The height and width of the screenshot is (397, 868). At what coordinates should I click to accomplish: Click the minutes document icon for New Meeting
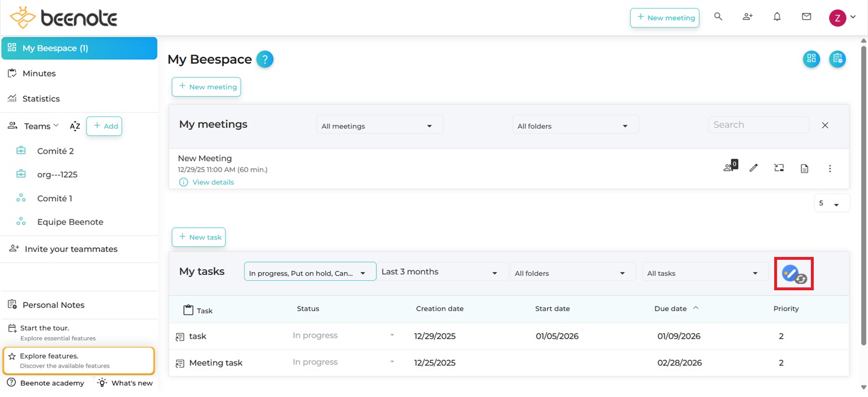pos(804,168)
